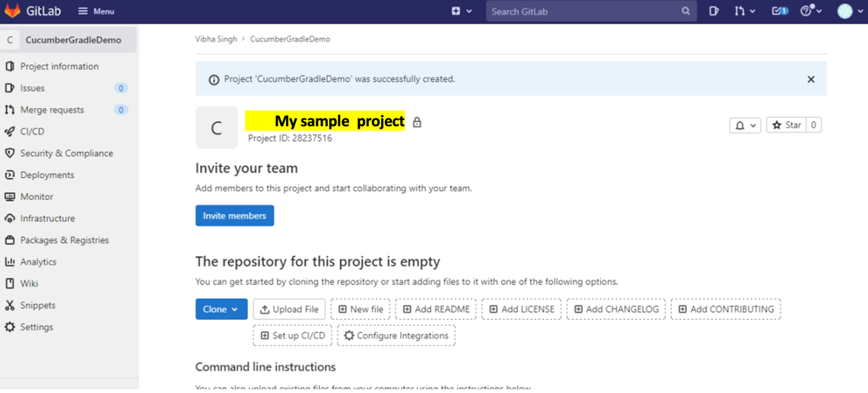
Task: Click the Infrastructure cloud icon
Action: coord(9,219)
